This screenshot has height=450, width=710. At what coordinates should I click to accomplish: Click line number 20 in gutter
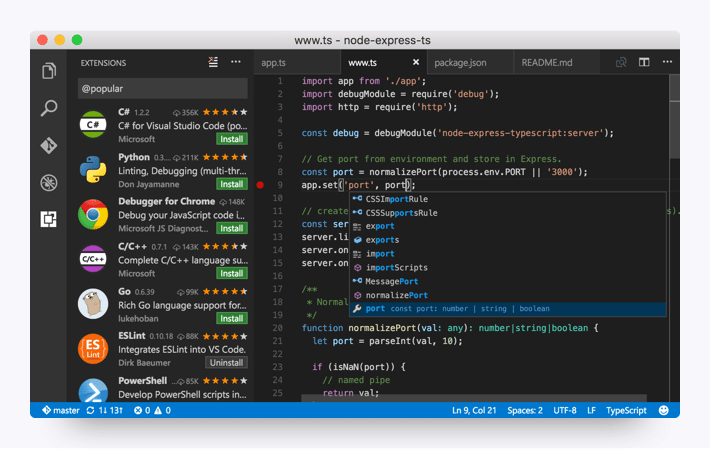pos(278,328)
